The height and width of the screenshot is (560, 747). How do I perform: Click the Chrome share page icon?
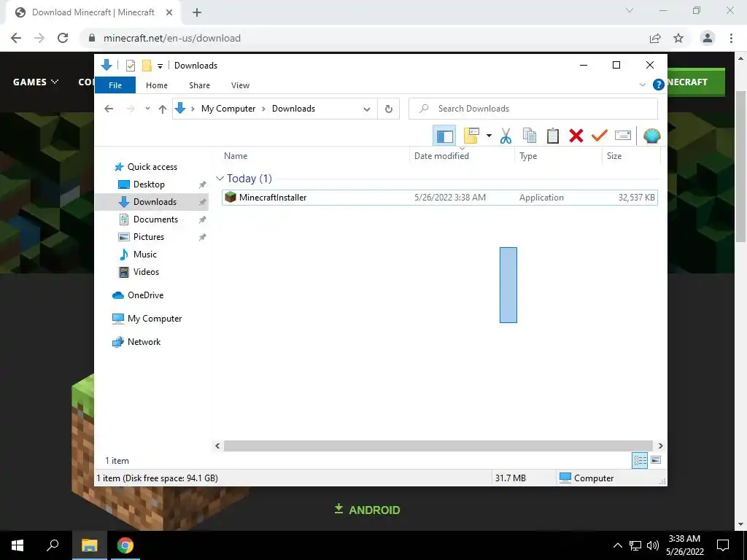pos(655,38)
